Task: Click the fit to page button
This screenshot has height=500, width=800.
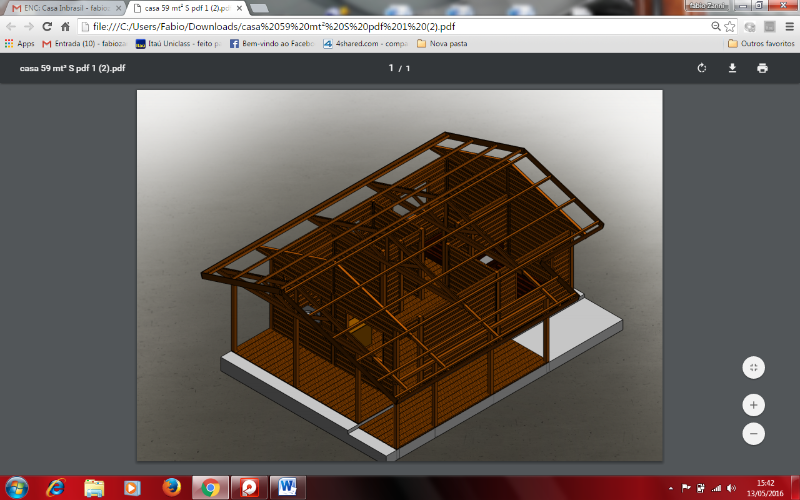Action: point(753,367)
